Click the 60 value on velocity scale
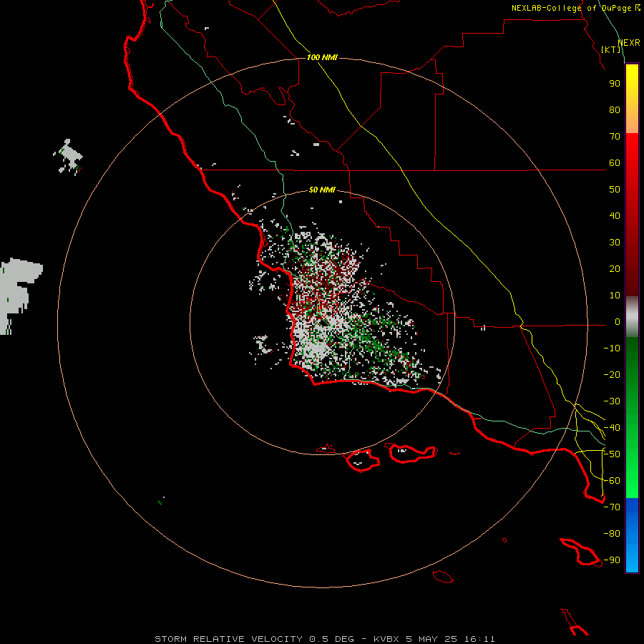644x644 pixels. click(x=615, y=162)
